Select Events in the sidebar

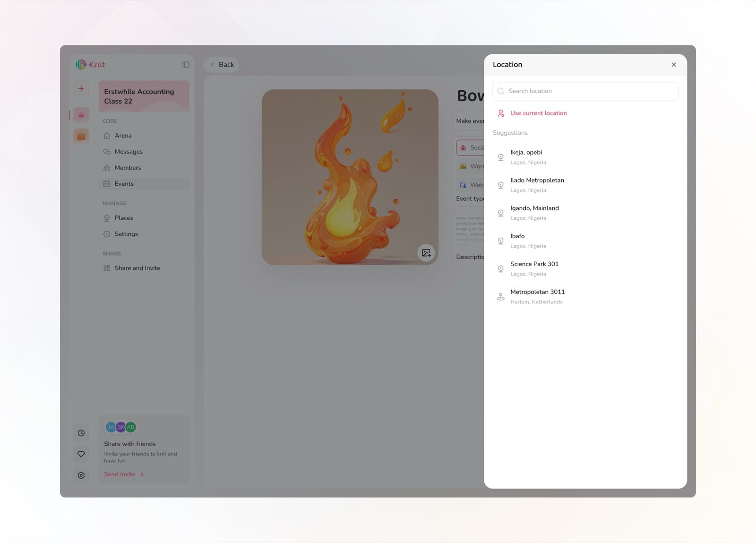(x=144, y=184)
